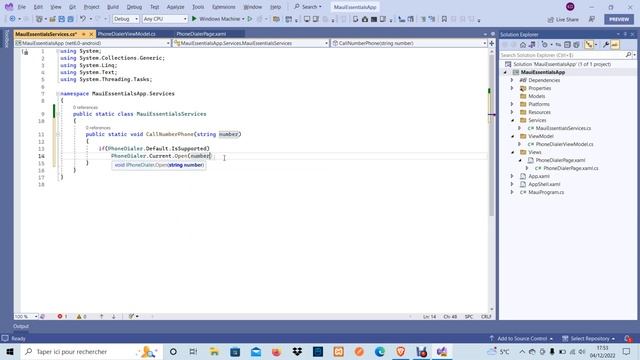640x360 pixels.
Task: Click the Navigate Backward toolbar icon
Action: tap(13, 19)
